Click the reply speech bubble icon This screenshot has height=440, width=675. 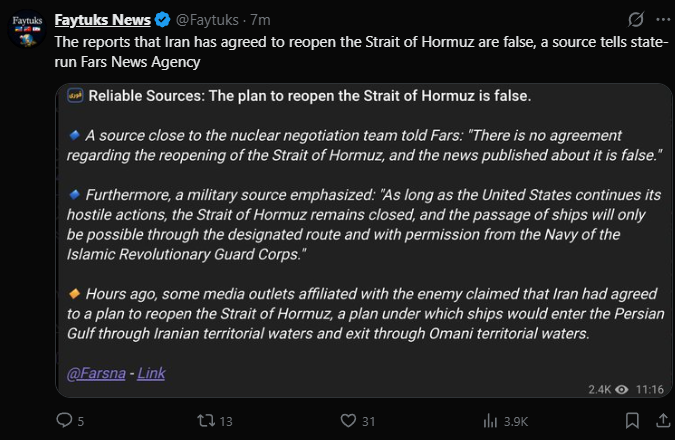point(64,420)
